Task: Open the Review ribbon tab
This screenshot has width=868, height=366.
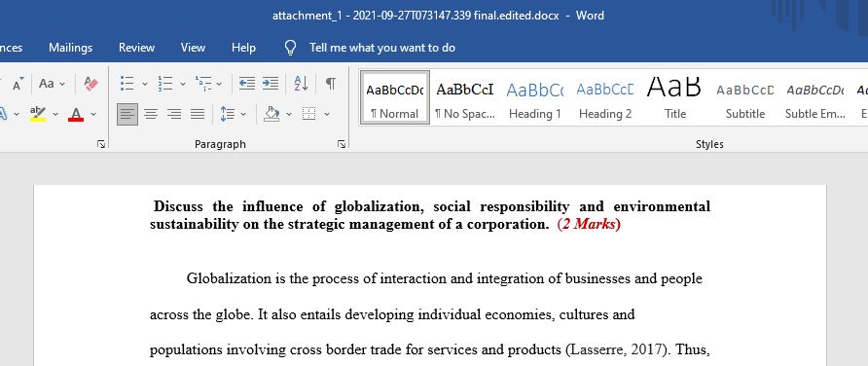Action: click(137, 48)
